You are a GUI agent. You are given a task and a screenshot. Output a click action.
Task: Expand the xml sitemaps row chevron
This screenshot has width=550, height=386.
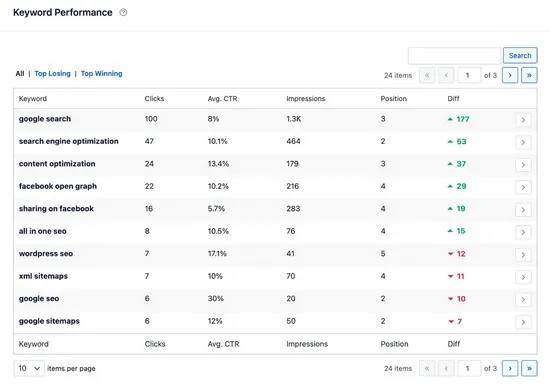click(x=523, y=277)
